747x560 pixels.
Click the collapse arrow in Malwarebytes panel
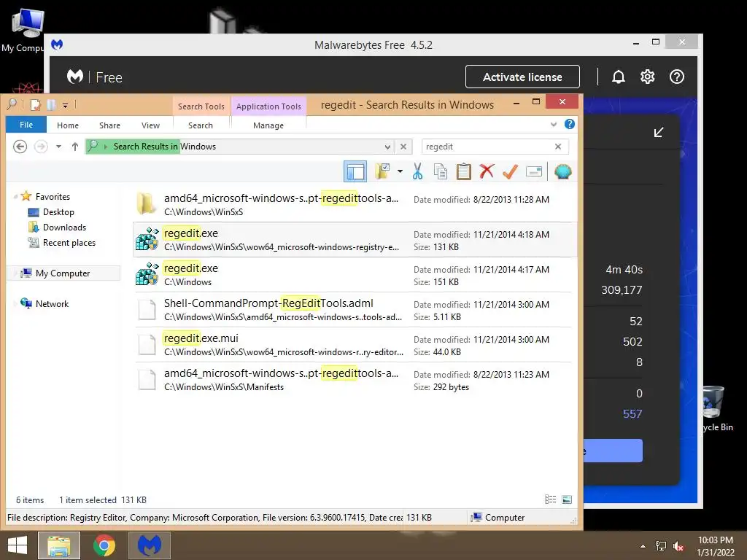[659, 133]
